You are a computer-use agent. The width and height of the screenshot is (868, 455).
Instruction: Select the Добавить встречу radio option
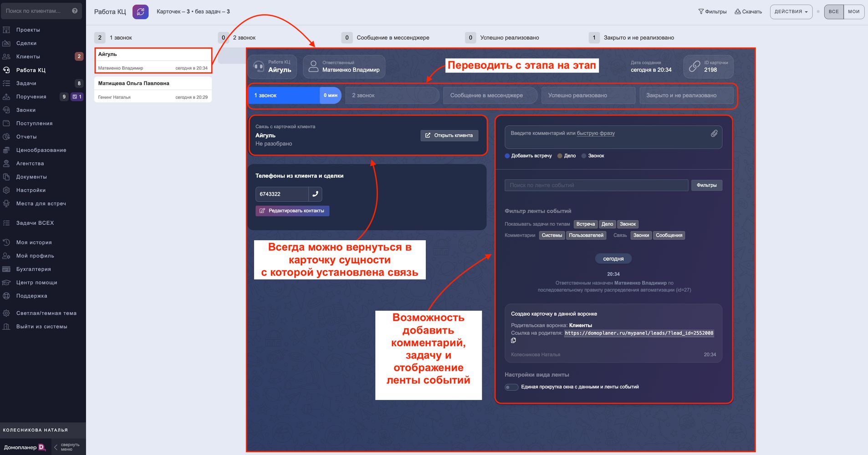pos(528,156)
